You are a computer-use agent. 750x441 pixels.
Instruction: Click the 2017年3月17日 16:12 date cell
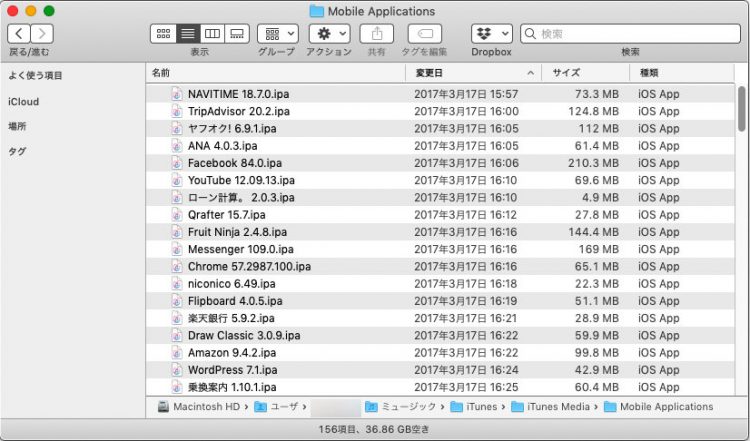[465, 214]
